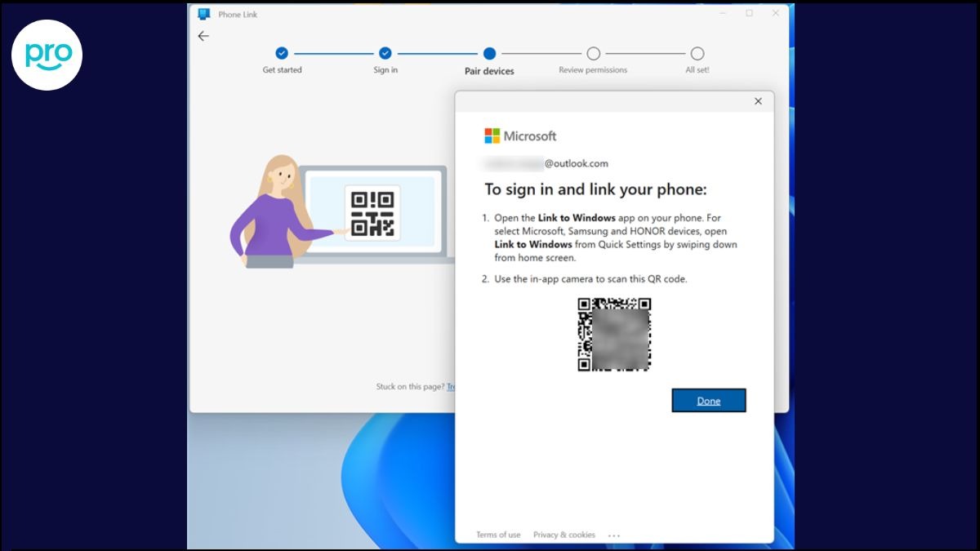Select the Sign in step circle

click(385, 53)
